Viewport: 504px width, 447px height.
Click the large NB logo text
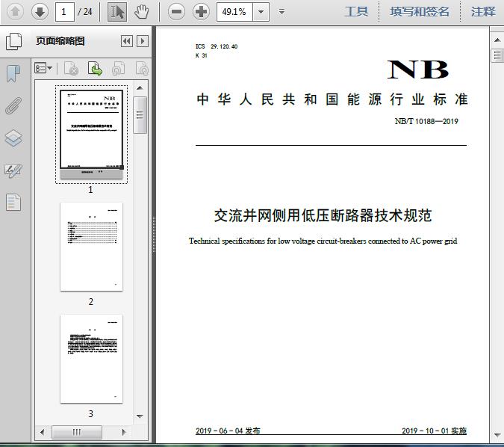[417, 70]
